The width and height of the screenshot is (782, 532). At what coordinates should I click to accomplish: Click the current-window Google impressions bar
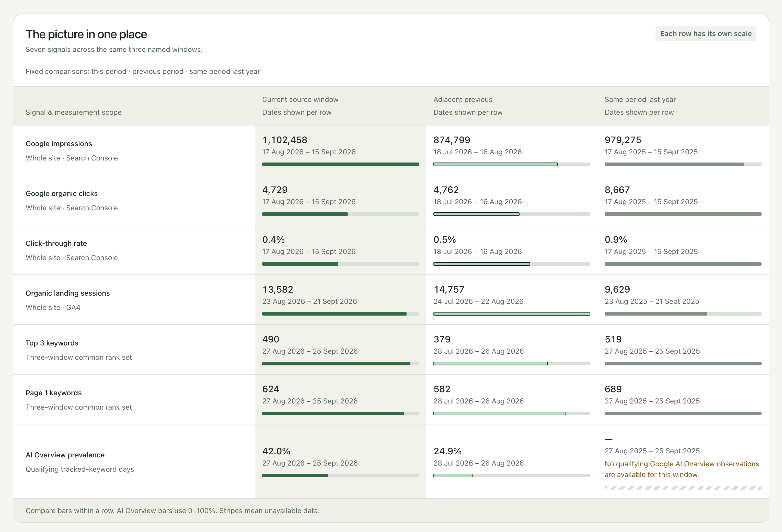coord(340,164)
